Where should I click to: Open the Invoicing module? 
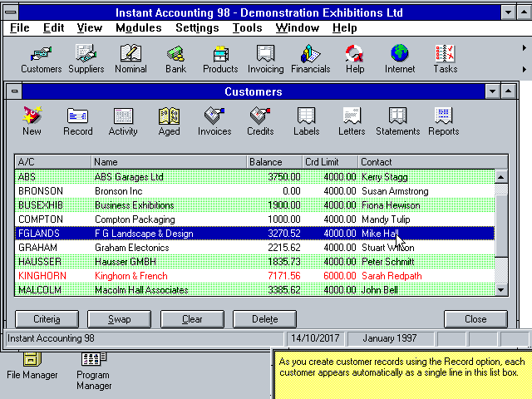[265, 59]
